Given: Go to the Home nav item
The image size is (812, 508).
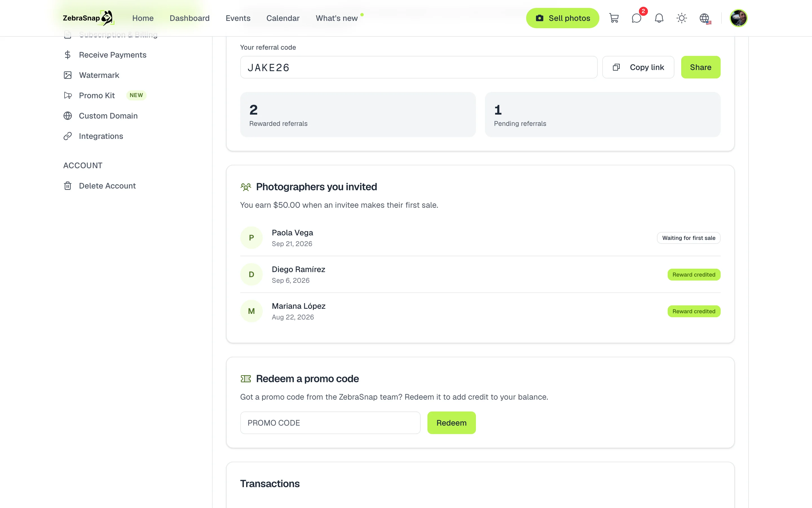Looking at the screenshot, I should pyautogui.click(x=143, y=18).
